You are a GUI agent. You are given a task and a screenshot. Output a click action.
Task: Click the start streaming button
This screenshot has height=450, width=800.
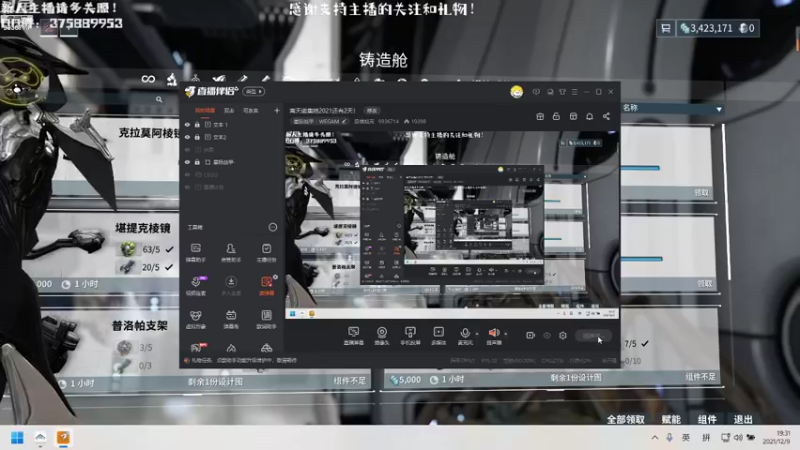tap(593, 335)
